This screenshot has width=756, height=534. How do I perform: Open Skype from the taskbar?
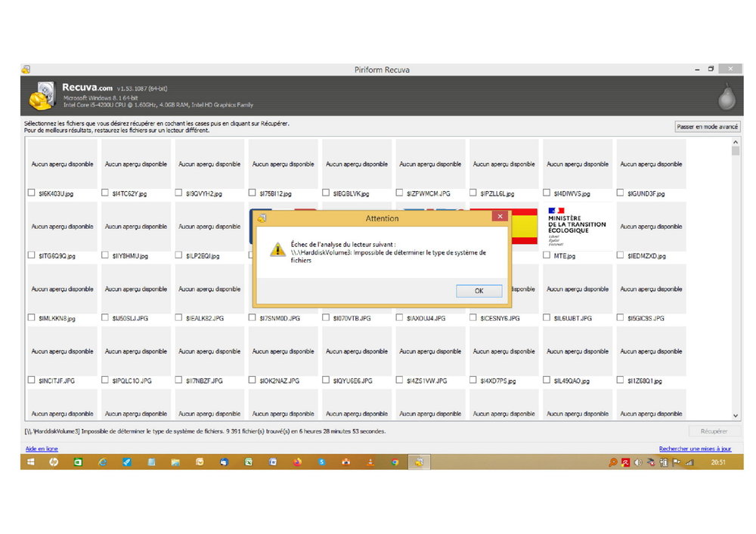(321, 462)
